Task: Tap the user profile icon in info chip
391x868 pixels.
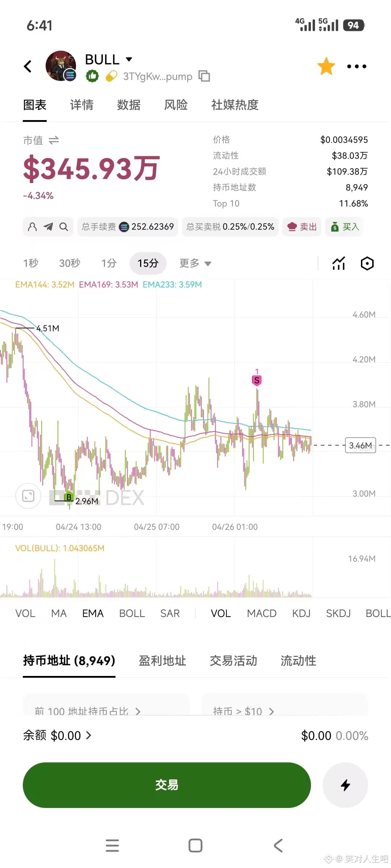Action: (32, 227)
